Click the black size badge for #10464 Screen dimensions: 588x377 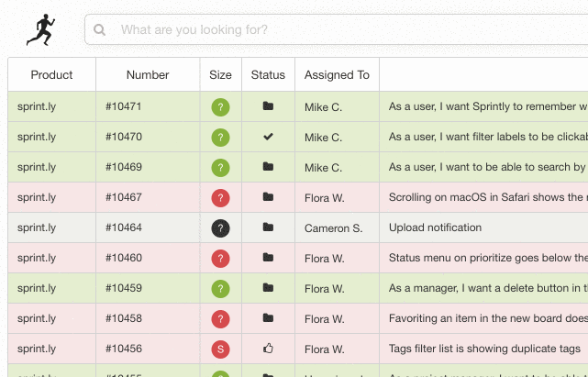pyautogui.click(x=220, y=227)
